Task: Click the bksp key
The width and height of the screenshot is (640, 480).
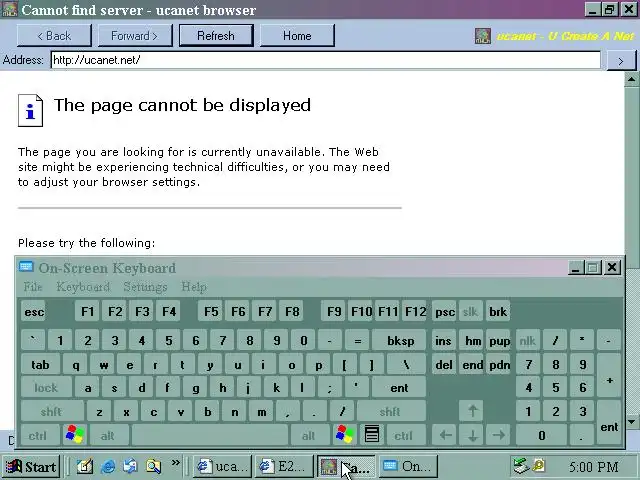Action: (400, 341)
